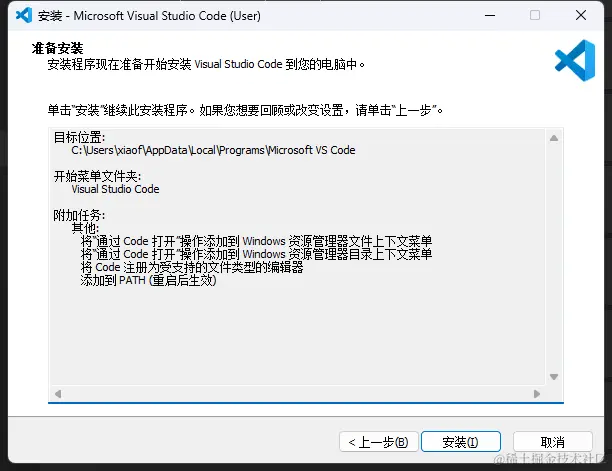The image size is (612, 471).
Task: Click the line 将 Code 注册为受支持的文件类型的编辑器
Action: (x=192, y=267)
